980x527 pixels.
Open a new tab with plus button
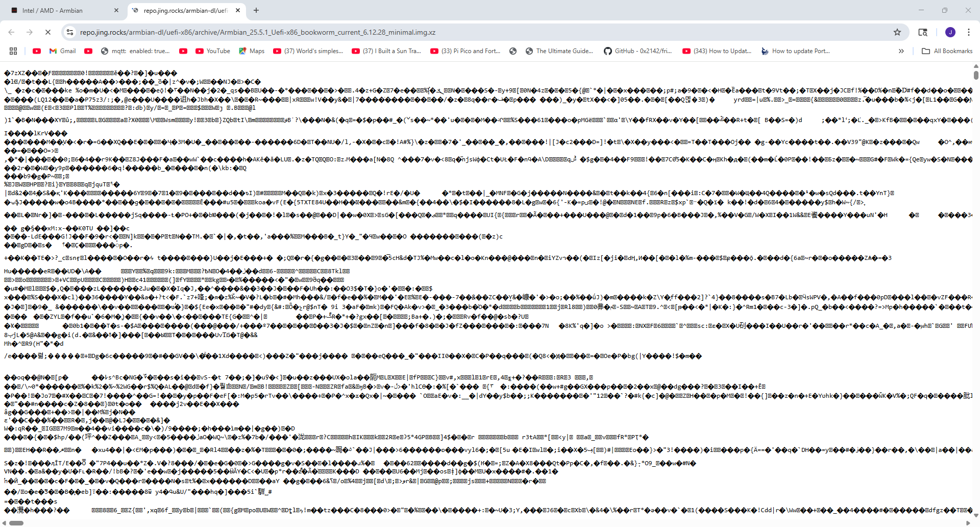(256, 10)
